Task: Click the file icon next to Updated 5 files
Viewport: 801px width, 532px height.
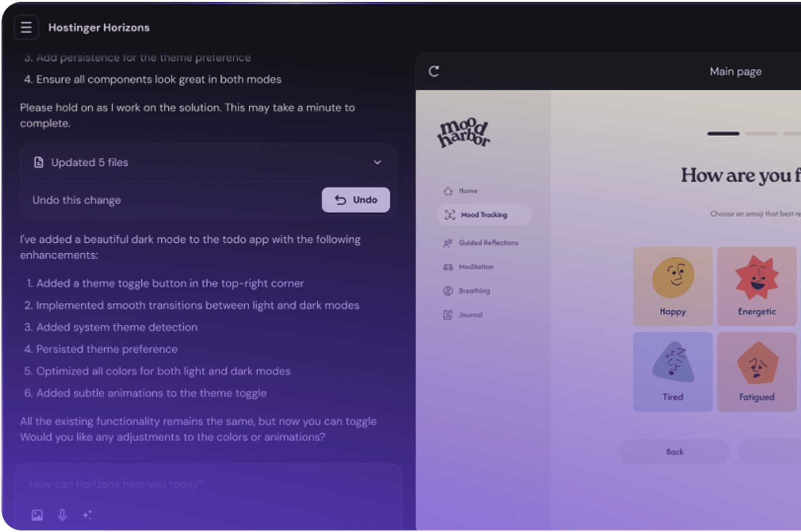Action: point(39,162)
